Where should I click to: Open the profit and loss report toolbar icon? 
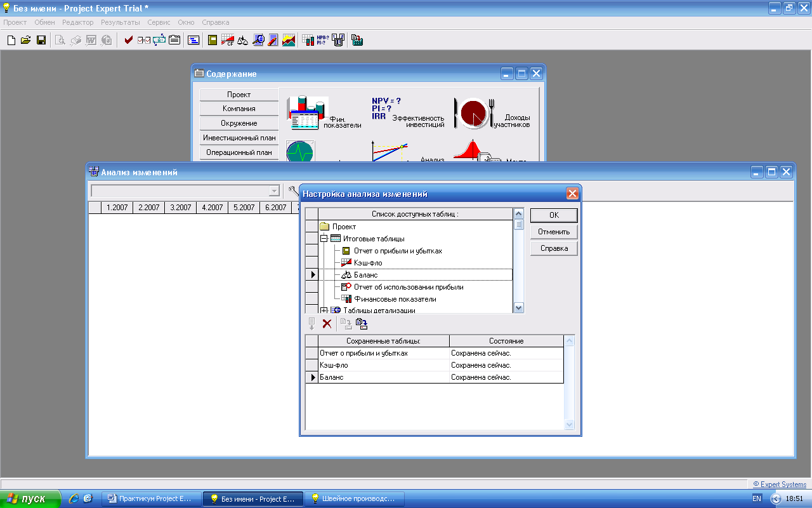213,40
